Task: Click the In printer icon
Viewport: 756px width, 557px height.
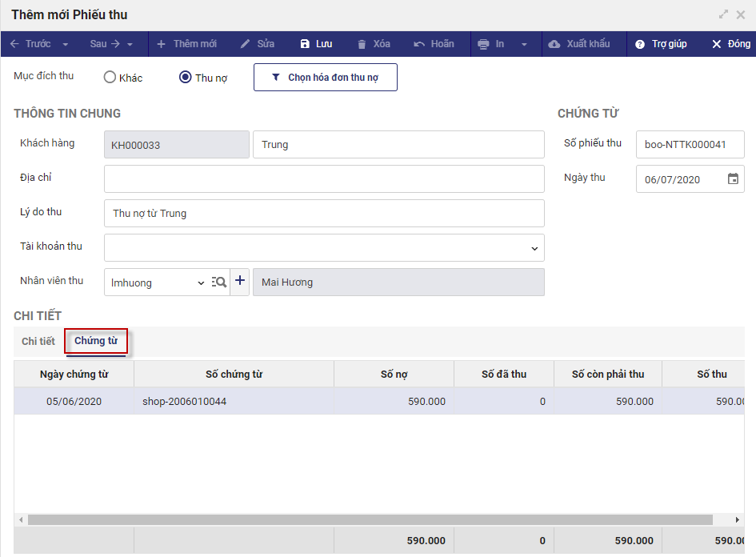Action: click(483, 44)
